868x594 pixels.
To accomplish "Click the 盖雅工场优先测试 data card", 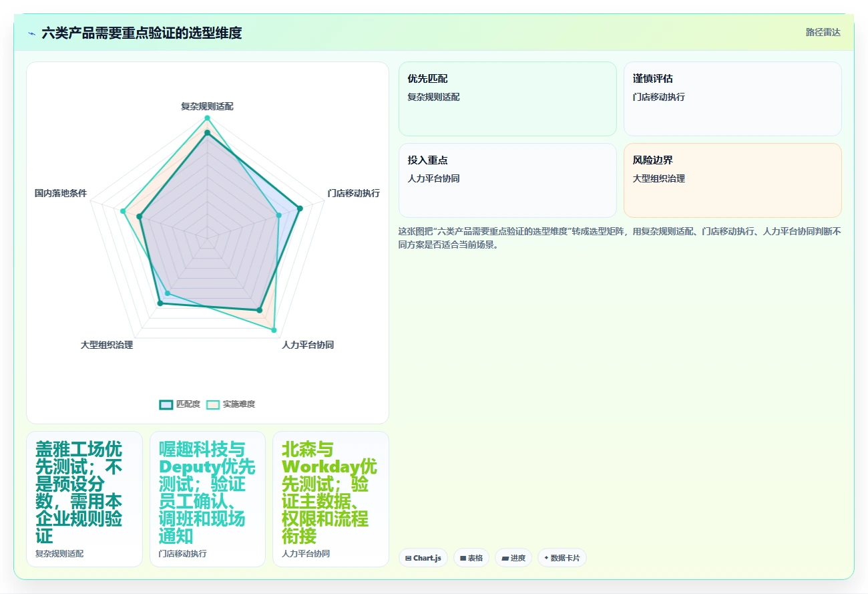I will (x=84, y=499).
